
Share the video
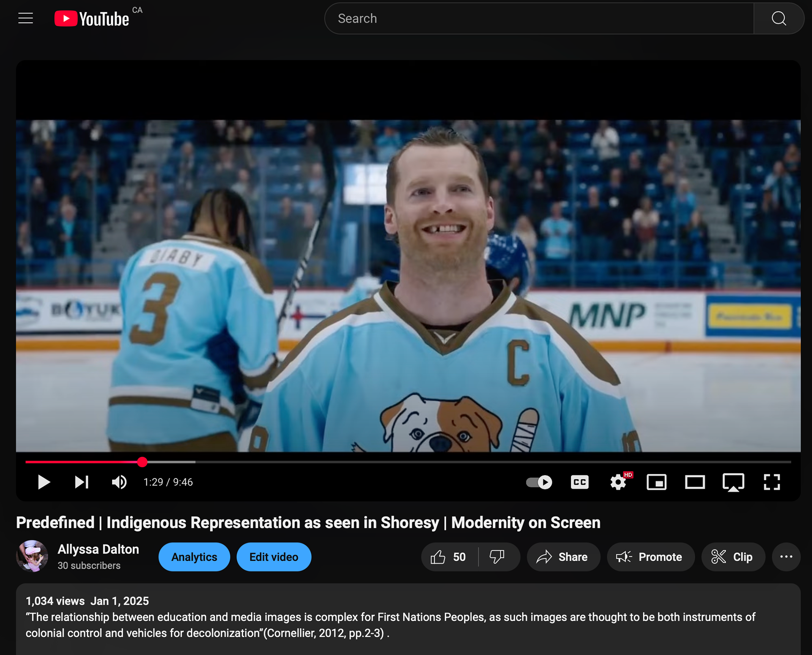(x=563, y=557)
